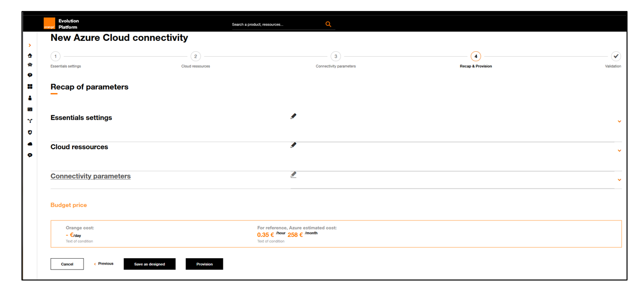The width and height of the screenshot is (644, 293).
Task: Expand the sidebar with orange arrow
Action: click(30, 45)
